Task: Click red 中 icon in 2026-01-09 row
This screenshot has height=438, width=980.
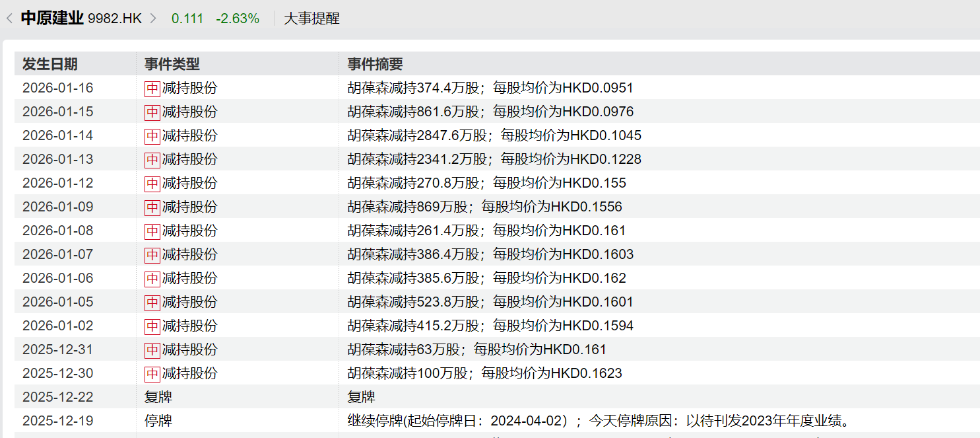Action: (152, 207)
